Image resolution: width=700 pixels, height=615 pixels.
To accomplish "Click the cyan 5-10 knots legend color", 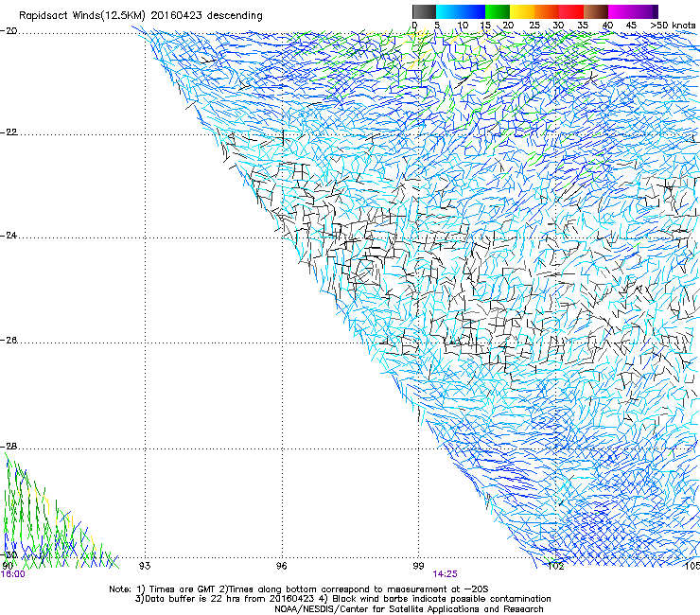I will (x=448, y=11).
